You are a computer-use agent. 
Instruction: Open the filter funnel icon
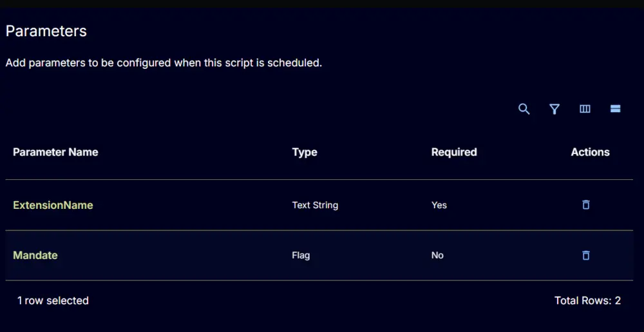pos(554,109)
